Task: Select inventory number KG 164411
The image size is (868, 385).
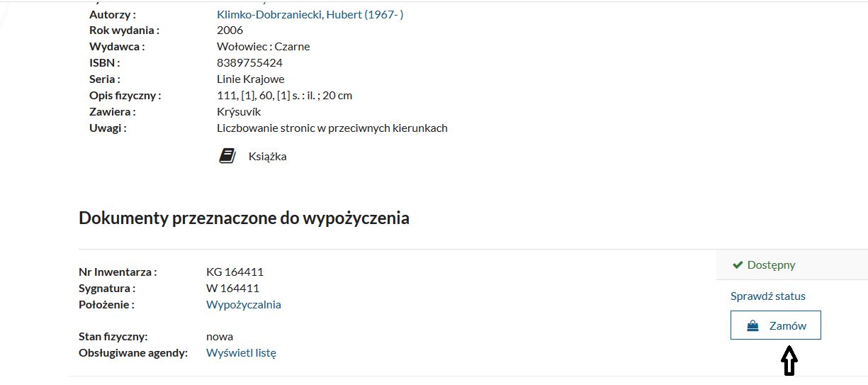Action: click(235, 272)
